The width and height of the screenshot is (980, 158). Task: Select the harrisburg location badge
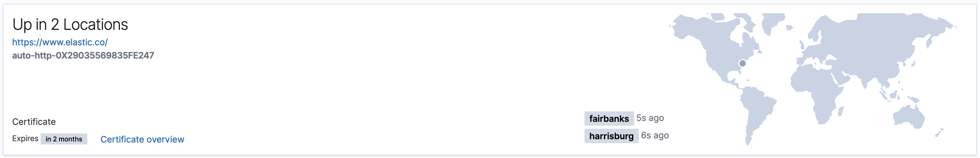pos(611,136)
